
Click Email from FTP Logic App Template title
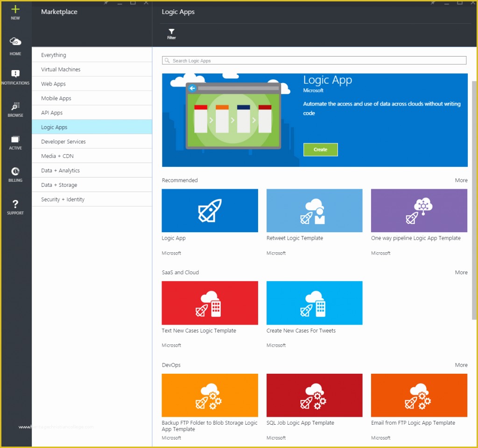point(413,423)
